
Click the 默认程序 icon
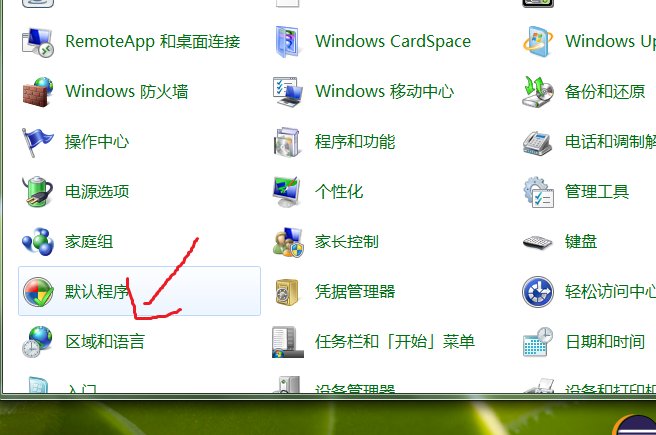(38, 292)
